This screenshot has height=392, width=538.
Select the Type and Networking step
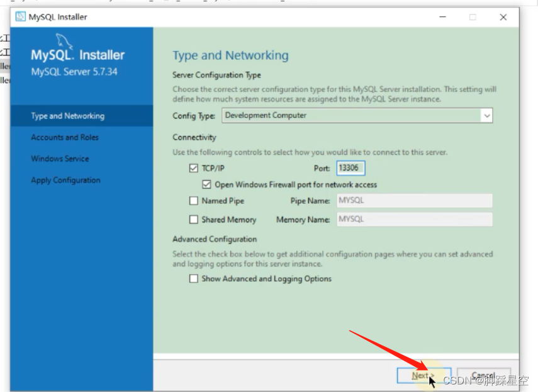click(x=82, y=116)
